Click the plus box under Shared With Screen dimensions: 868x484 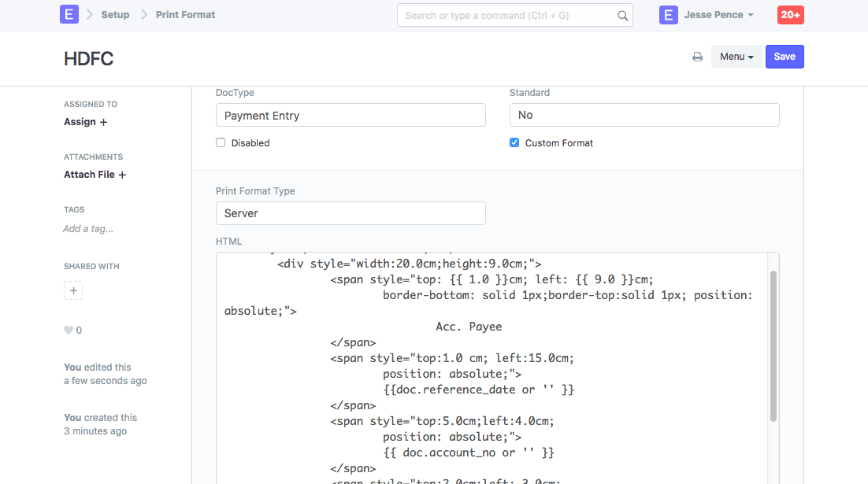click(x=73, y=290)
